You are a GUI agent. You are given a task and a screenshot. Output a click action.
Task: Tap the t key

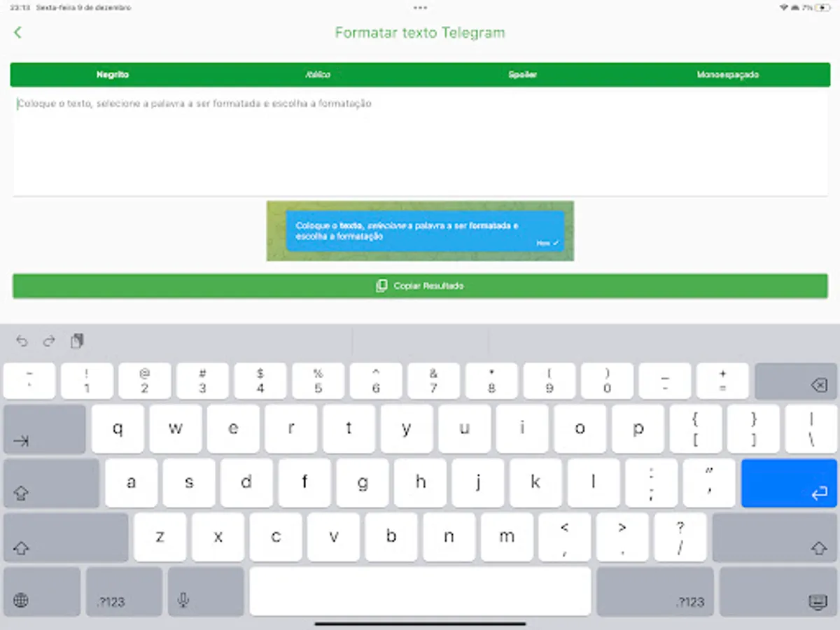(349, 428)
